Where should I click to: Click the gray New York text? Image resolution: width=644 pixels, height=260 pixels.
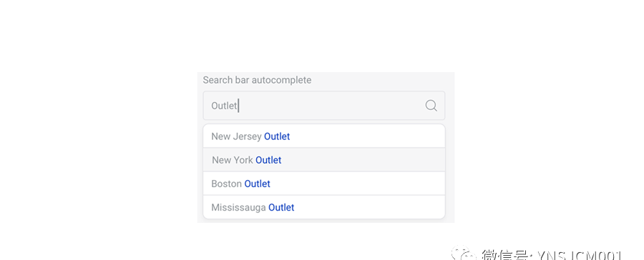(x=233, y=160)
